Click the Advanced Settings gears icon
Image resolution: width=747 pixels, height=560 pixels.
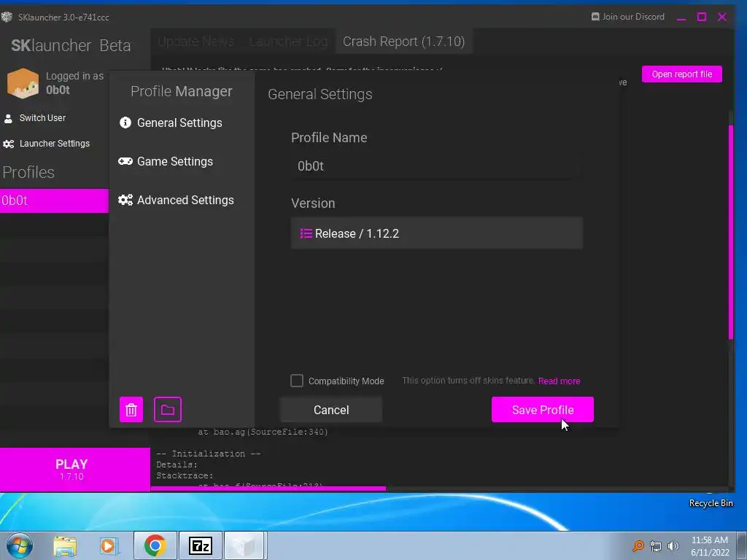coord(125,200)
